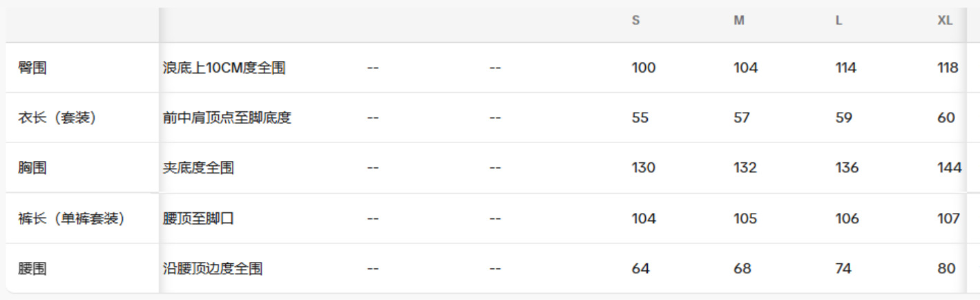Image resolution: width=980 pixels, height=300 pixels.
Task: Click the 浪底上10CM度全围 description cell
Action: pyautogui.click(x=224, y=68)
